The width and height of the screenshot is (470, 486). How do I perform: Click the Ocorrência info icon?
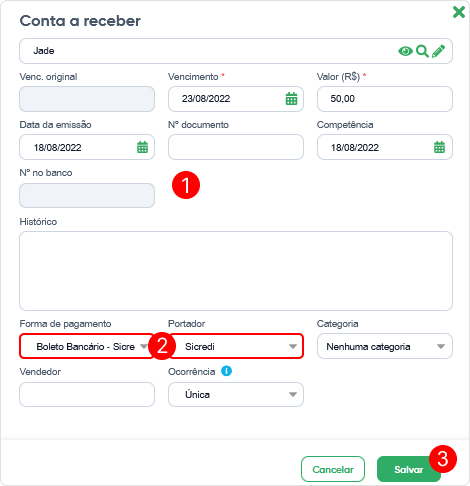(x=226, y=371)
